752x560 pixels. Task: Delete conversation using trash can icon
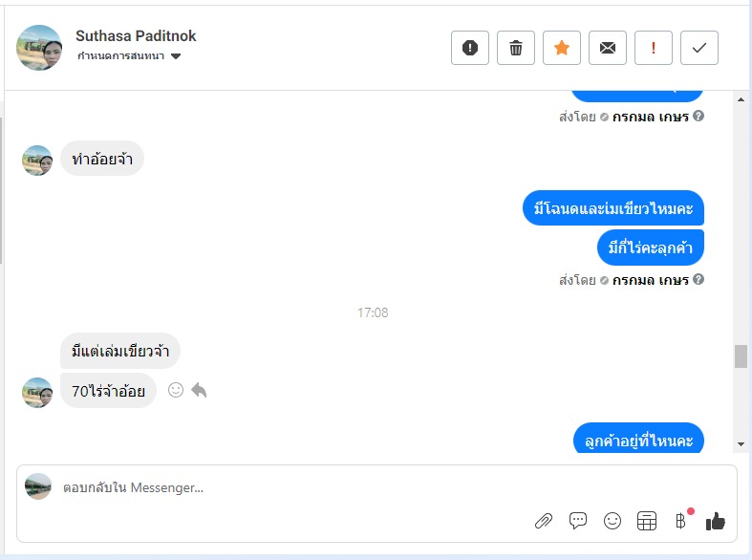[x=516, y=48]
